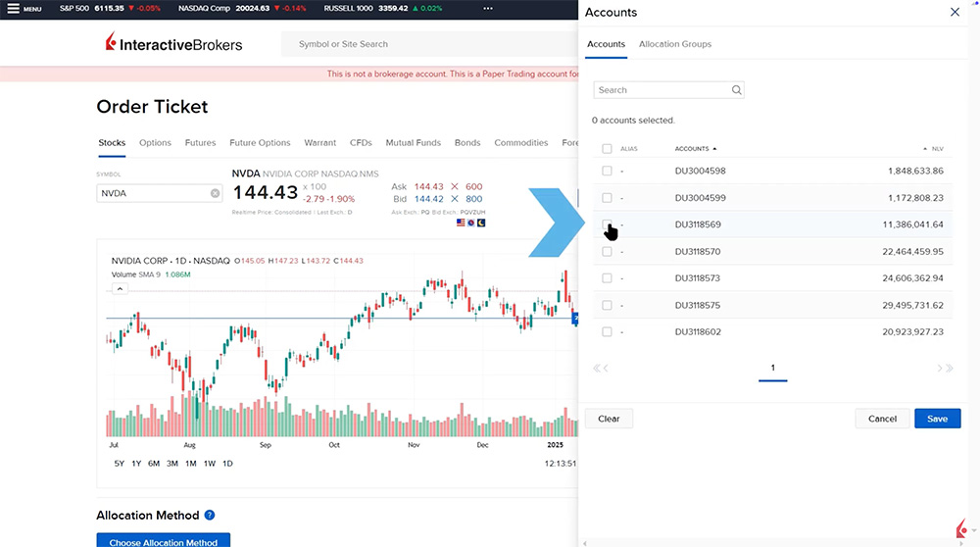Viewport: 980px width, 547px height.
Task: Click the NVDA symbol input field
Action: 160,193
